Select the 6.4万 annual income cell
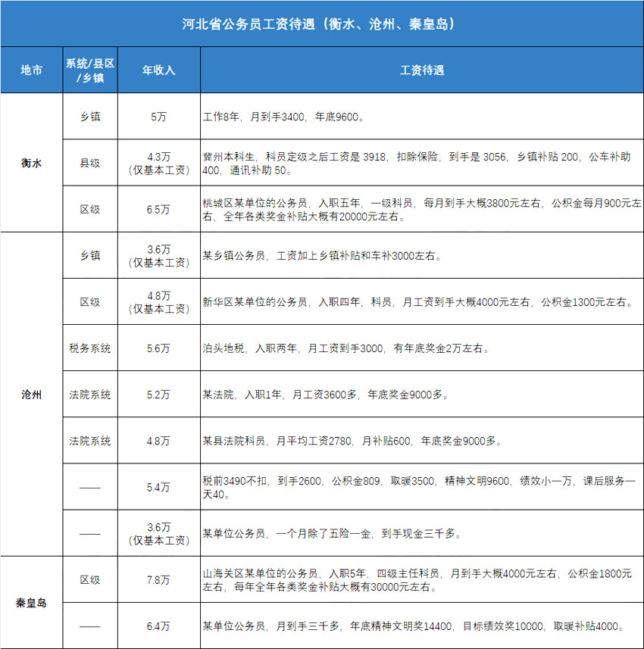This screenshot has height=649, width=644. click(159, 626)
